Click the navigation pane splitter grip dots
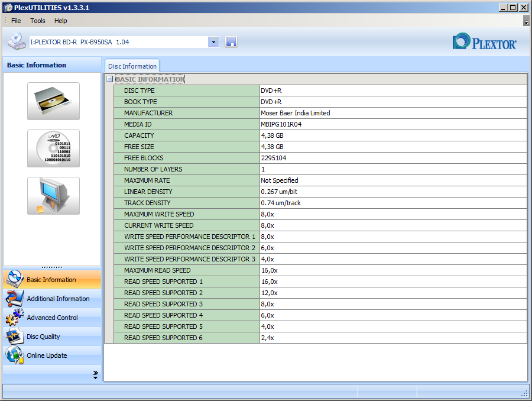This screenshot has width=532, height=401. click(x=52, y=267)
